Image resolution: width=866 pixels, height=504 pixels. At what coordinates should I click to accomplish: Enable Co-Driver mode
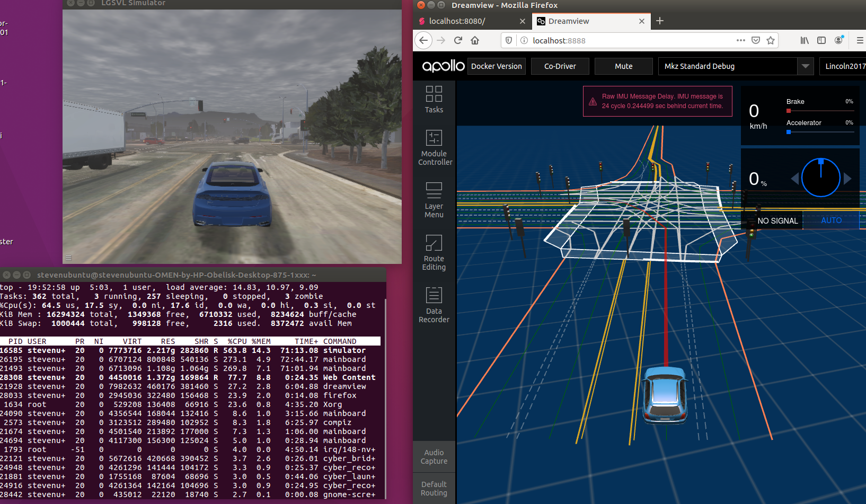coord(560,66)
